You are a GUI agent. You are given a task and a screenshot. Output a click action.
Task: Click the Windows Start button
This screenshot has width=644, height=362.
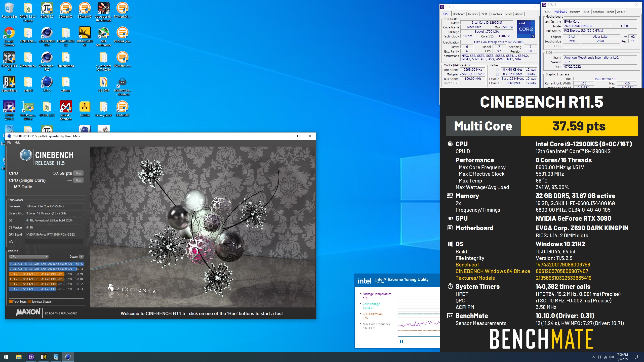6,357
